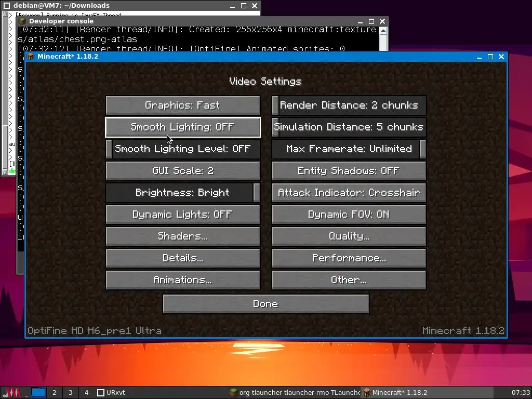Maximize the Developer console window

[x=371, y=21]
